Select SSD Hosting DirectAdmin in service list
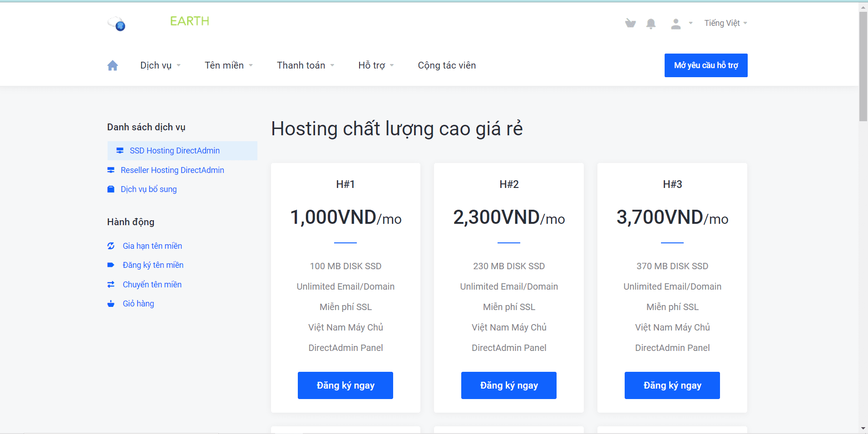 [x=182, y=151]
